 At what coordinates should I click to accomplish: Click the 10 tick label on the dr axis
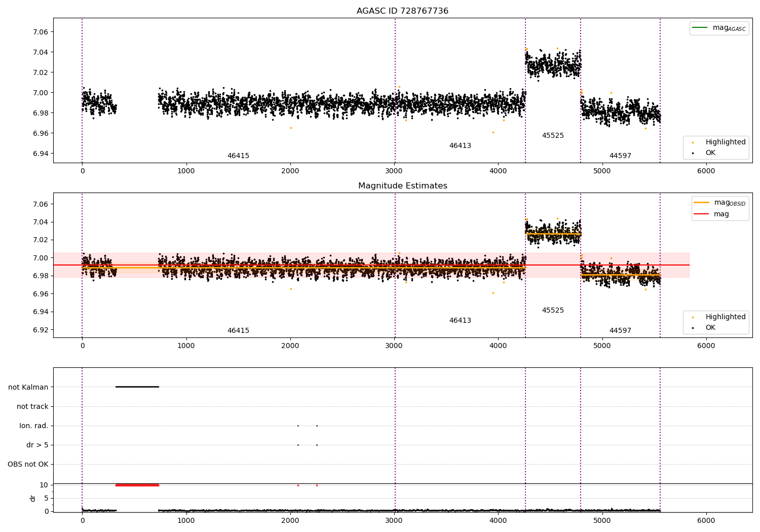tap(44, 485)
